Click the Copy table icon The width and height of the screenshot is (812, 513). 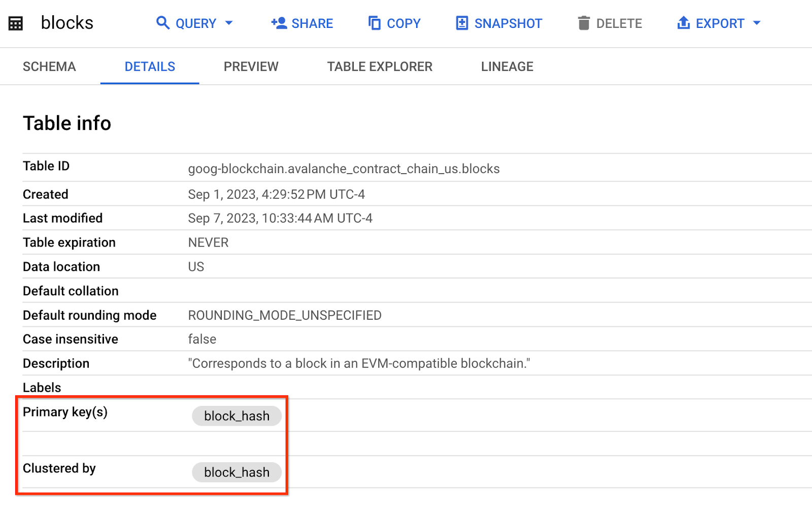point(374,23)
